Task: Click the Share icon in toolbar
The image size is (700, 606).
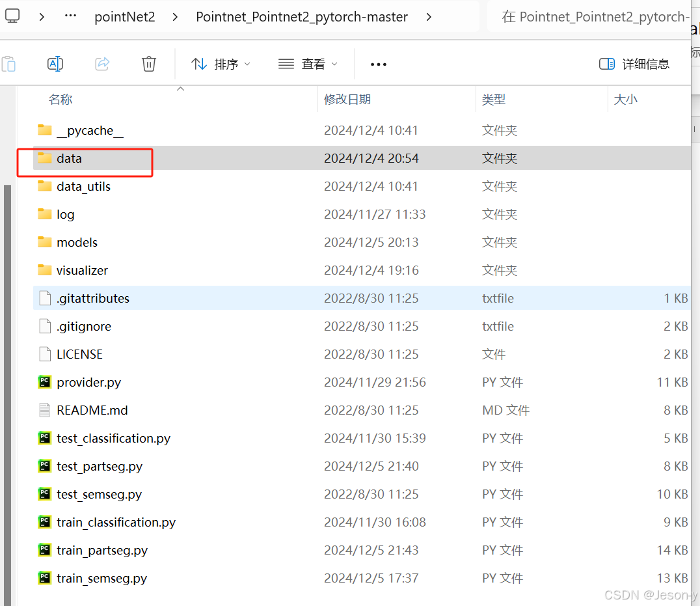Action: 102,64
